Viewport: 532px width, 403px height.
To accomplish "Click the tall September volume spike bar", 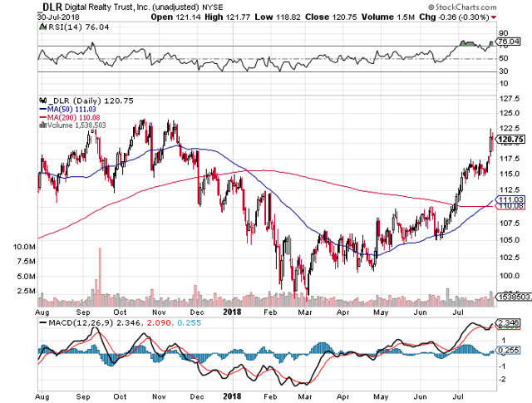I will point(100,278).
